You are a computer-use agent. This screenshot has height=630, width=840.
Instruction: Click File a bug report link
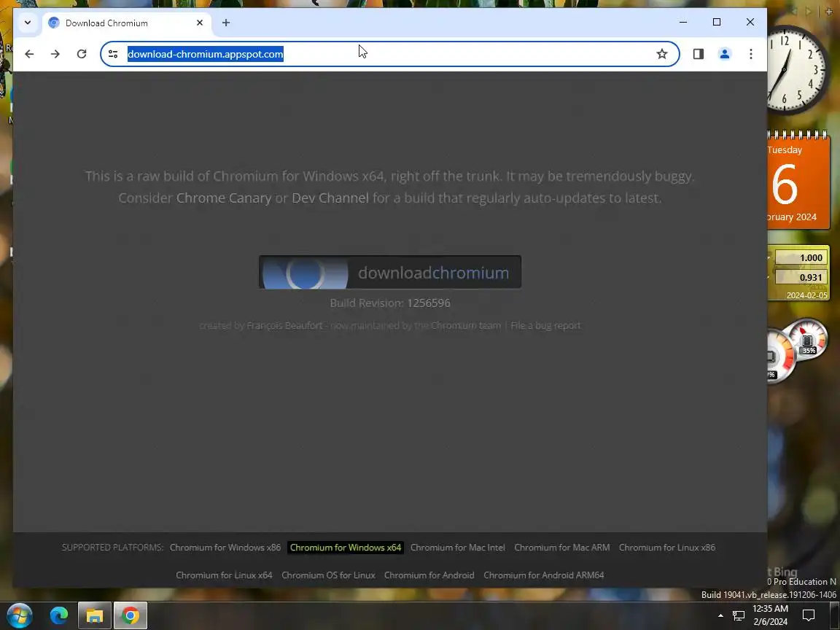click(545, 326)
